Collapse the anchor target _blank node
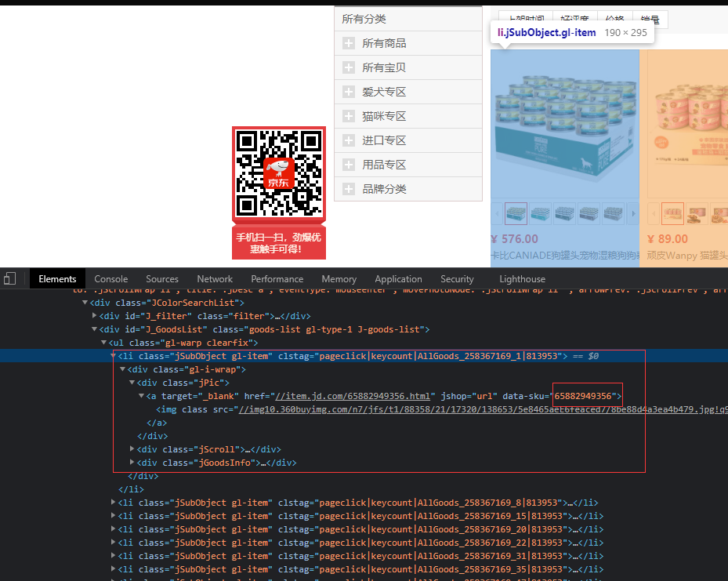 pyautogui.click(x=141, y=396)
